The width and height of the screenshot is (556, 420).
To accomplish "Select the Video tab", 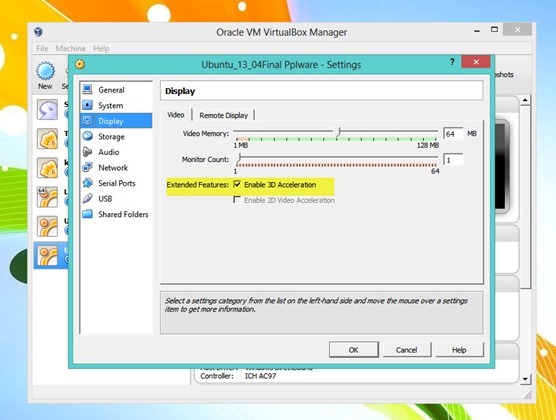I will point(176,115).
